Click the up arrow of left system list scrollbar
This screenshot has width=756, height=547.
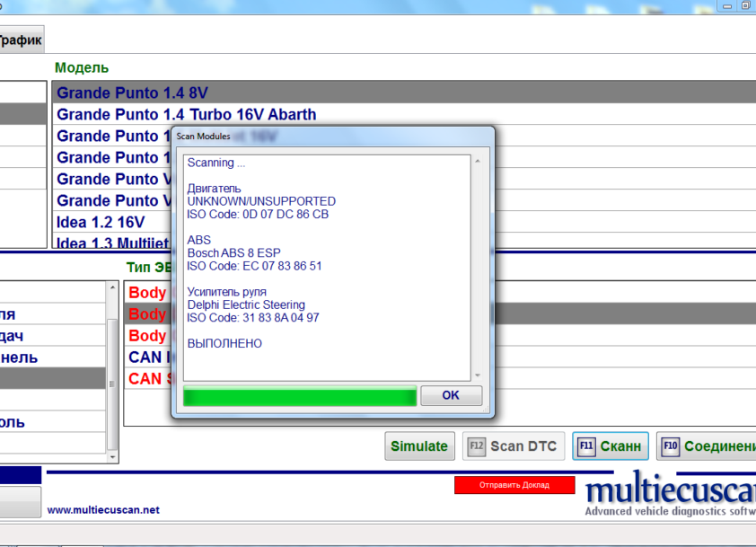(112, 288)
